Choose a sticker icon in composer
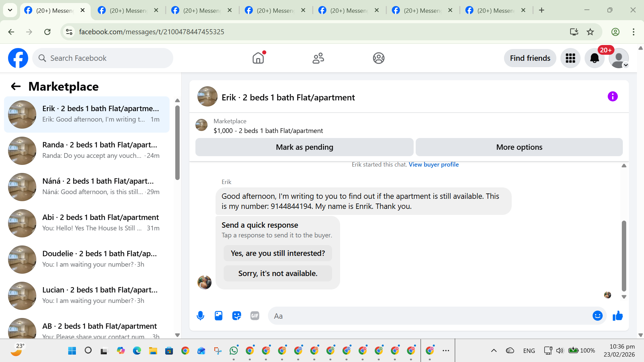The image size is (644, 362). (x=237, y=316)
